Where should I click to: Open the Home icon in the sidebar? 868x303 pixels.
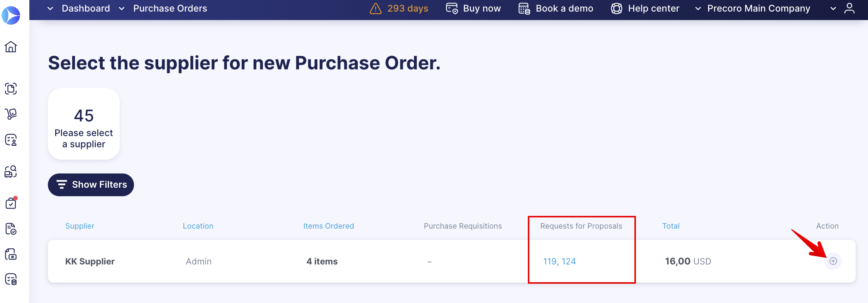point(11,47)
